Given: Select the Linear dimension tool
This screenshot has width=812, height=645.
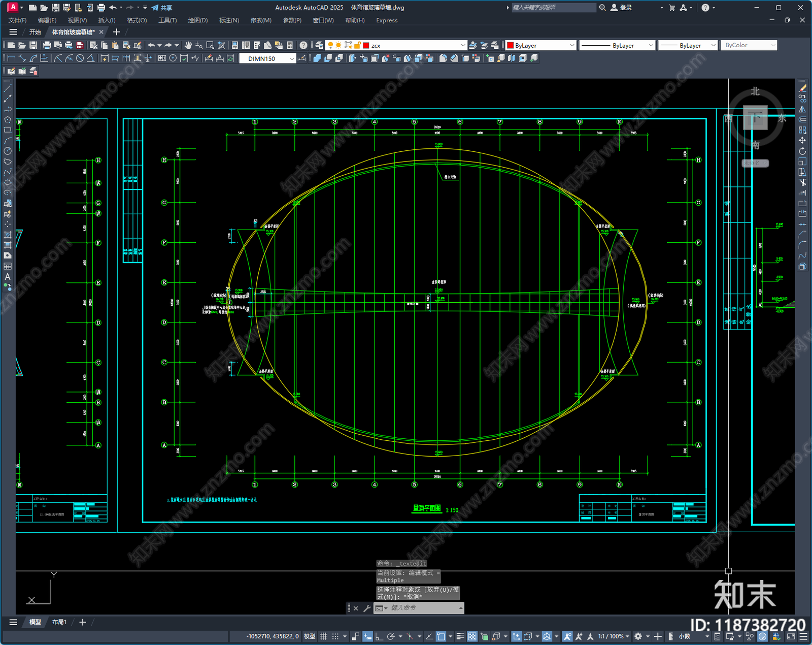Looking at the screenshot, I should (x=11, y=58).
